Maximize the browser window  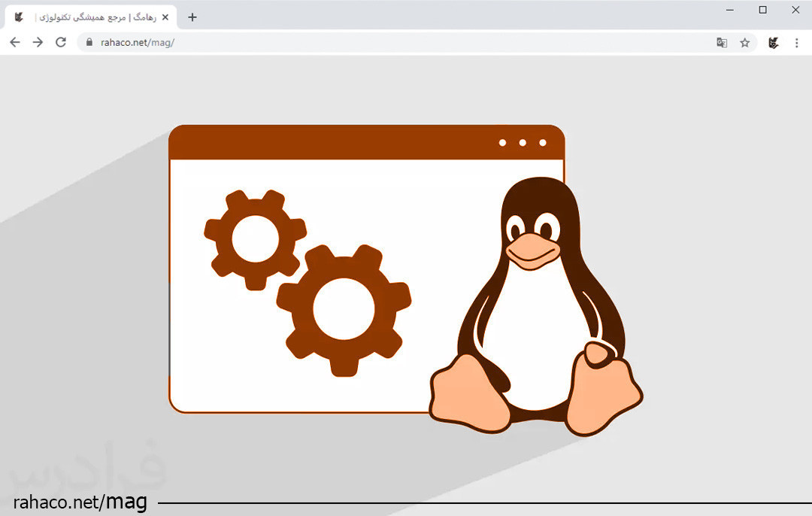coord(763,10)
